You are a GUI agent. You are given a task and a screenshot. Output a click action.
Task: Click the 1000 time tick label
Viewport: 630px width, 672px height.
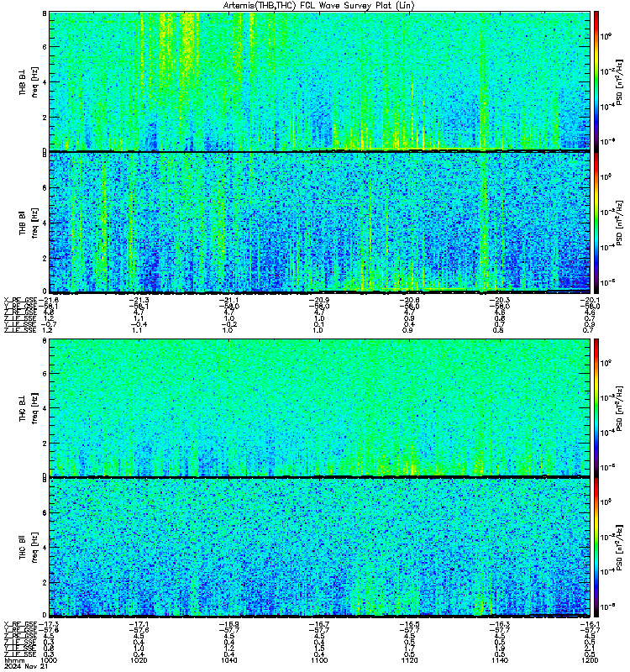[49, 660]
